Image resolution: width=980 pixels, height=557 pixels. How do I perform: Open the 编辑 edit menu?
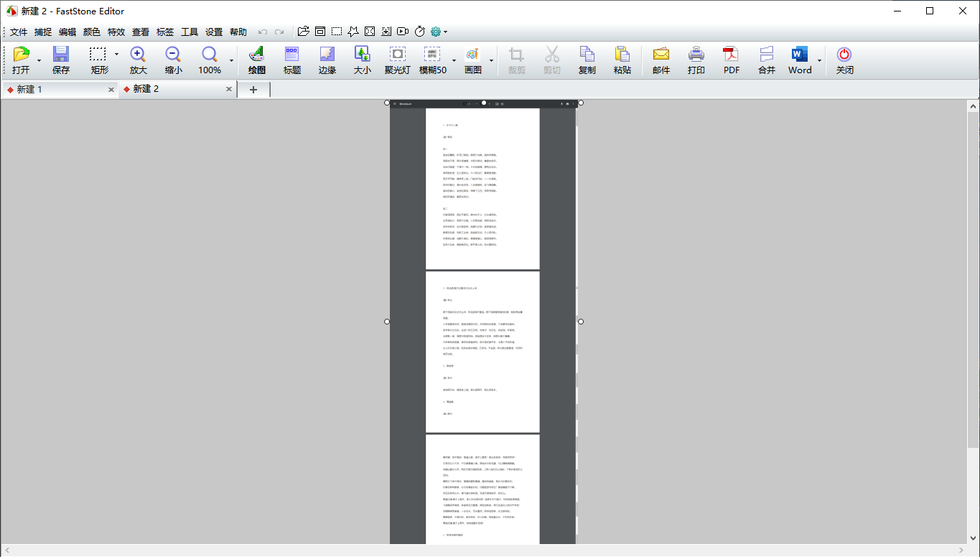coord(67,32)
